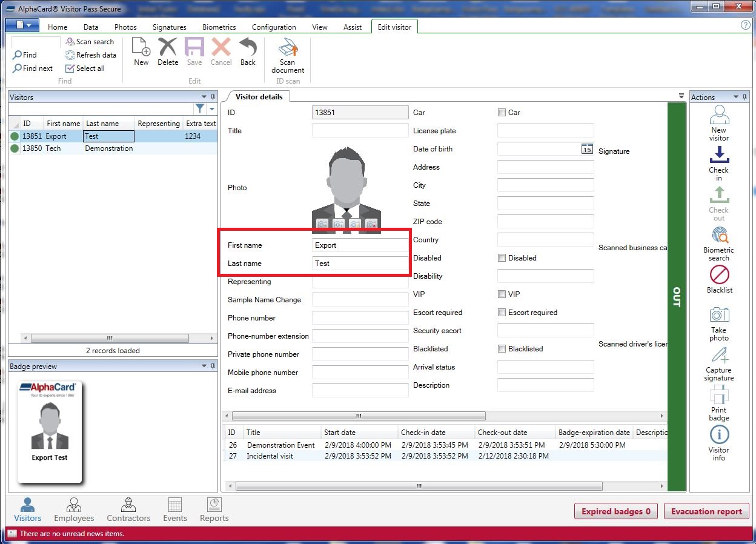
Task: Enable the VIP checkbox
Action: [x=502, y=294]
